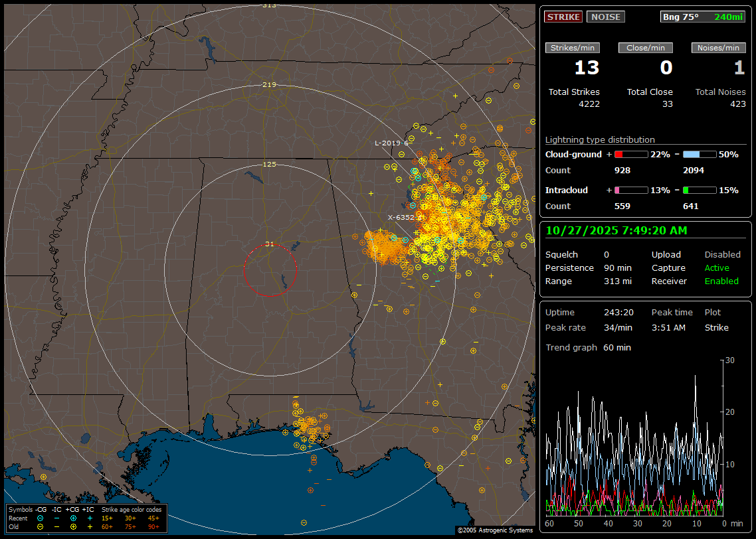The height and width of the screenshot is (539, 756).
Task: Click the L-2019-6 storm cell marker
Action: pos(392,143)
